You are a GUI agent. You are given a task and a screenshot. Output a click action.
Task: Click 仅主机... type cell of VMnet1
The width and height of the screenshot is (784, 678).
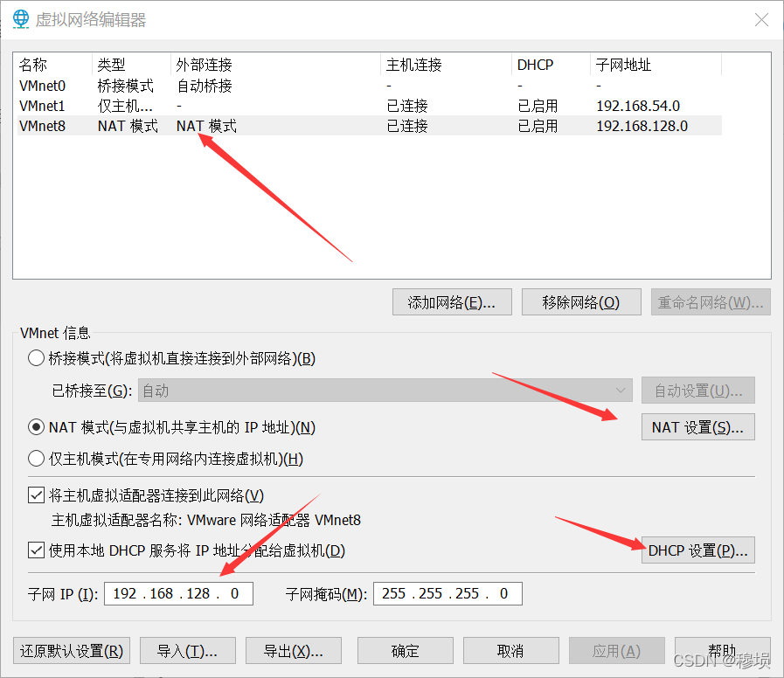click(x=125, y=106)
